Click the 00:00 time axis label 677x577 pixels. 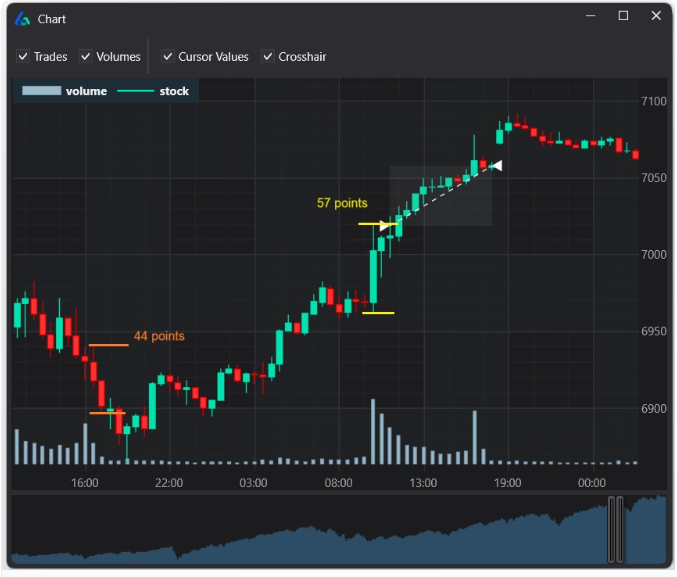point(592,483)
